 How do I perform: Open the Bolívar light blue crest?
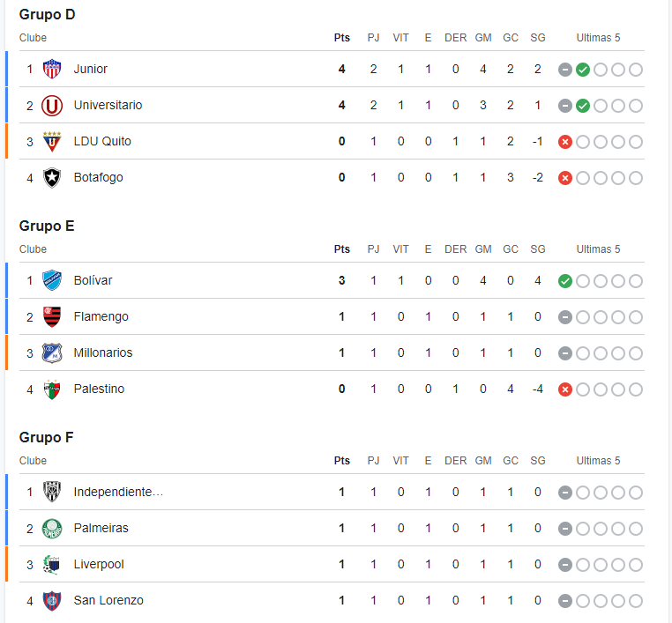pos(52,280)
